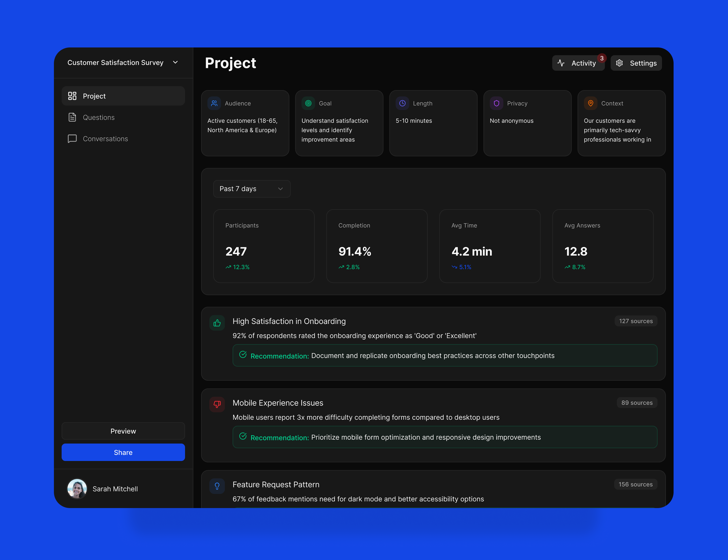This screenshot has height=560, width=728.
Task: Click the thumbs-down icon on Mobile Experience Issues
Action: click(x=217, y=404)
